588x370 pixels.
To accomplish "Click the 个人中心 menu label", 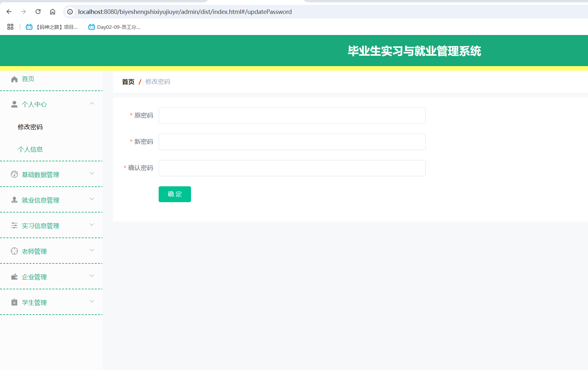I will point(34,104).
